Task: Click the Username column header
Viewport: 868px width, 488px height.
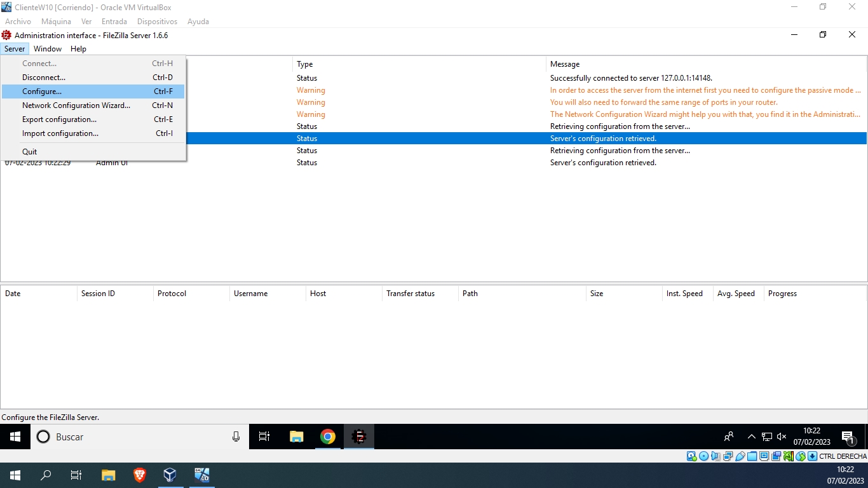Action: [267, 294]
